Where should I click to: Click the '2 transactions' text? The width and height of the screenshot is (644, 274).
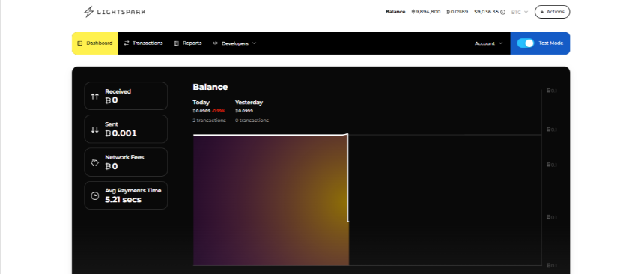209,121
